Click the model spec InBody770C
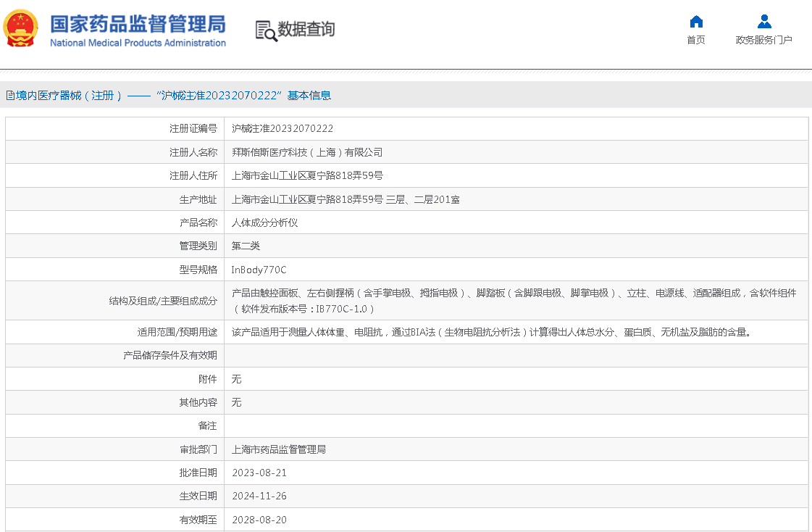Image resolution: width=812 pixels, height=532 pixels. (x=259, y=270)
